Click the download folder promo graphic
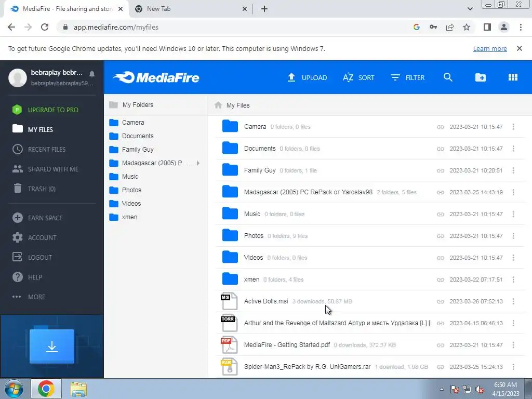The height and width of the screenshot is (399, 532). [52, 347]
